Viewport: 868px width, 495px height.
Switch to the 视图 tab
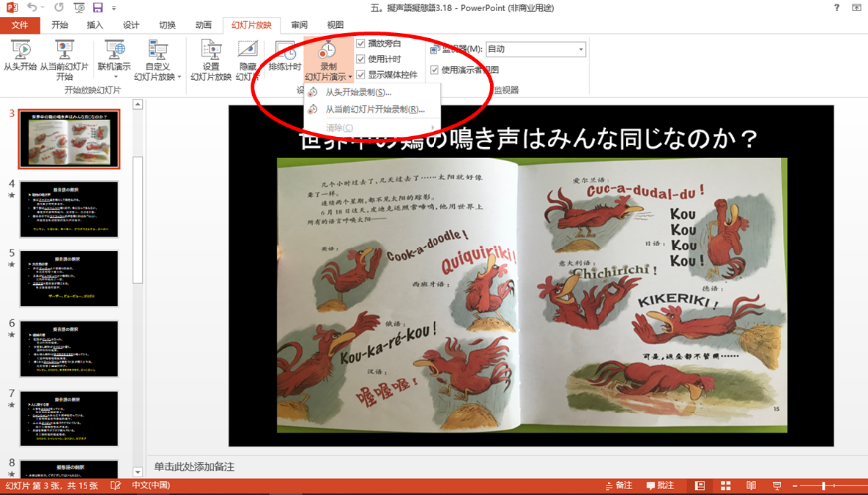pos(335,25)
